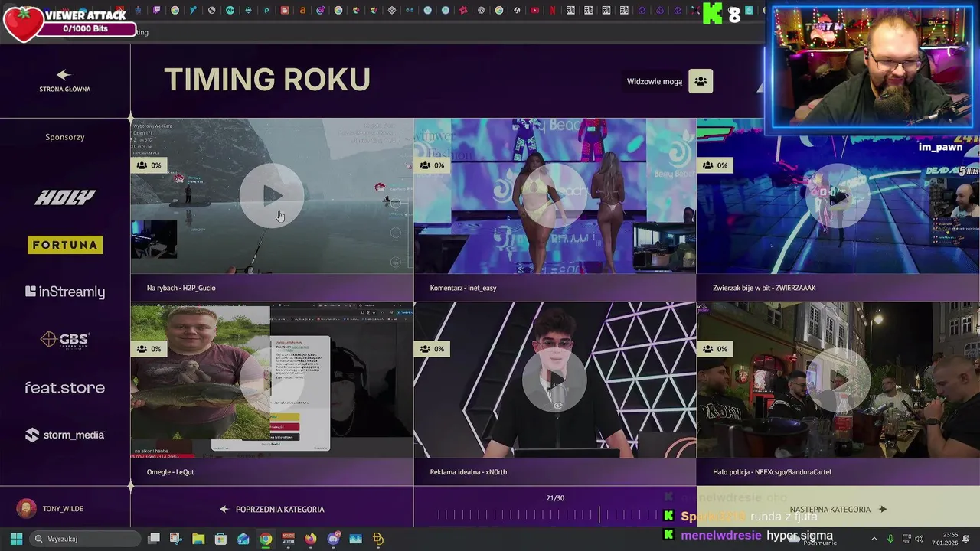Click the title Omegle - LeQut
This screenshot has height=551, width=980.
[170, 472]
